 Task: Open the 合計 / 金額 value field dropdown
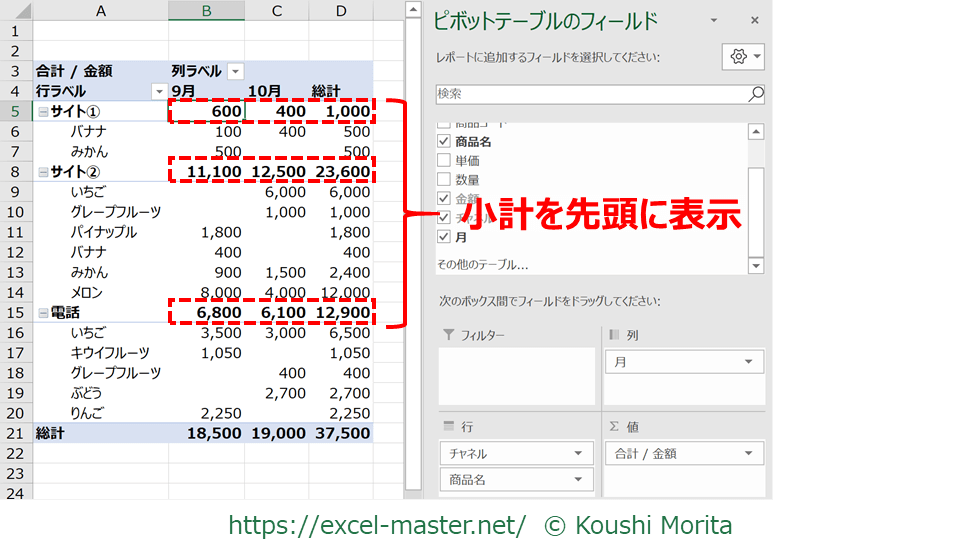point(746,453)
